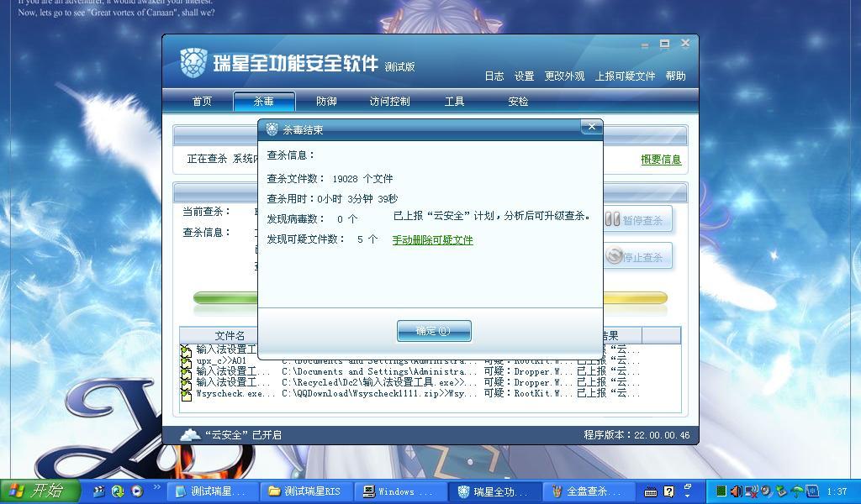Click the file icon of Wsyscheck.exe row
This screenshot has width=861, height=504.
pos(186,394)
